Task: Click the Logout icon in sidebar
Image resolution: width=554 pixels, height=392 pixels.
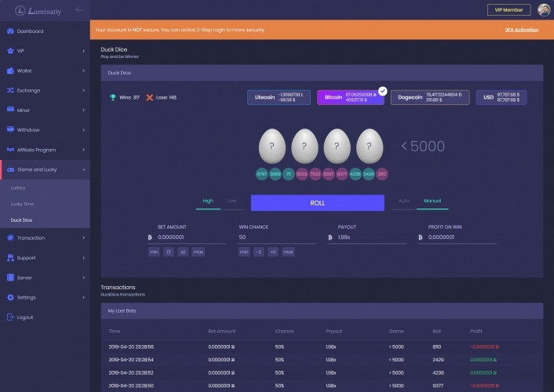Action: point(10,318)
